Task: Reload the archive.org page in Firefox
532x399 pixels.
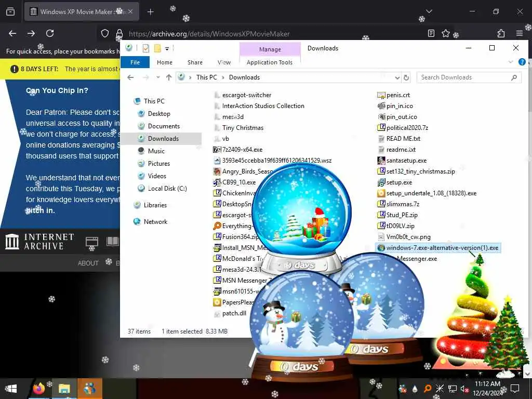Action: 50,33
